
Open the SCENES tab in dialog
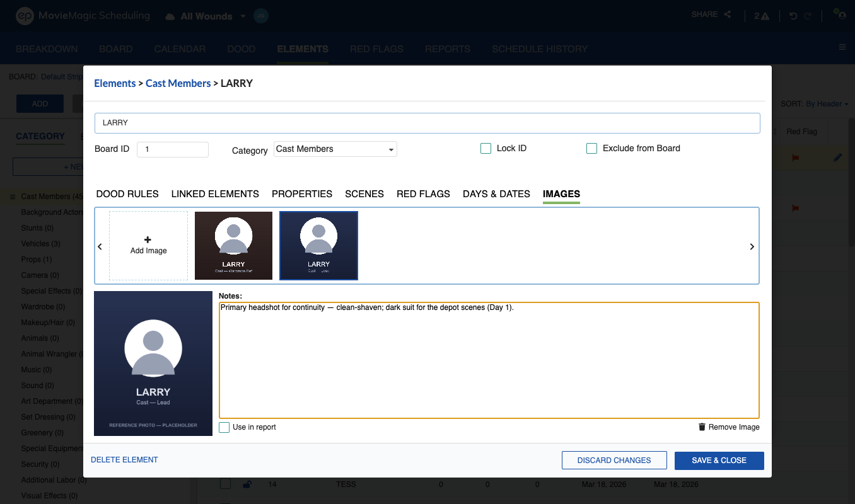[x=364, y=194]
